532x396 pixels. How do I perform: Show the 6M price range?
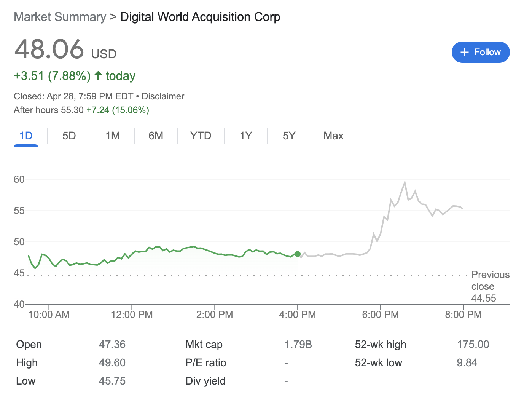[x=156, y=136]
